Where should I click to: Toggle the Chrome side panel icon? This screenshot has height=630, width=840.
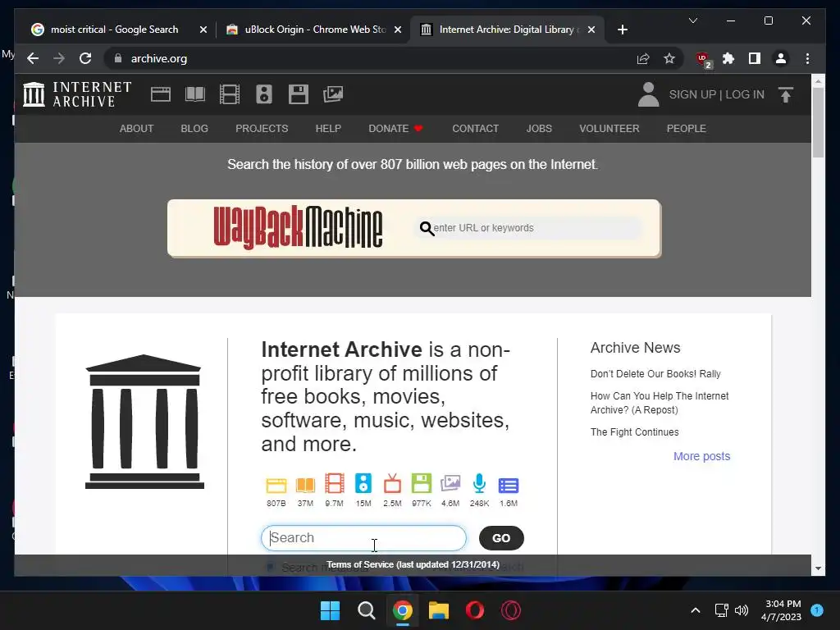(755, 58)
